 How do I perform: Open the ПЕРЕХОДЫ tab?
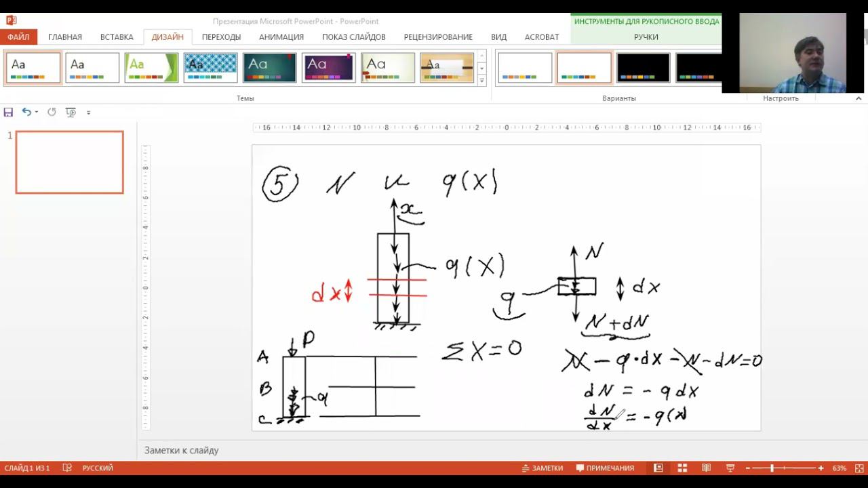(x=221, y=37)
